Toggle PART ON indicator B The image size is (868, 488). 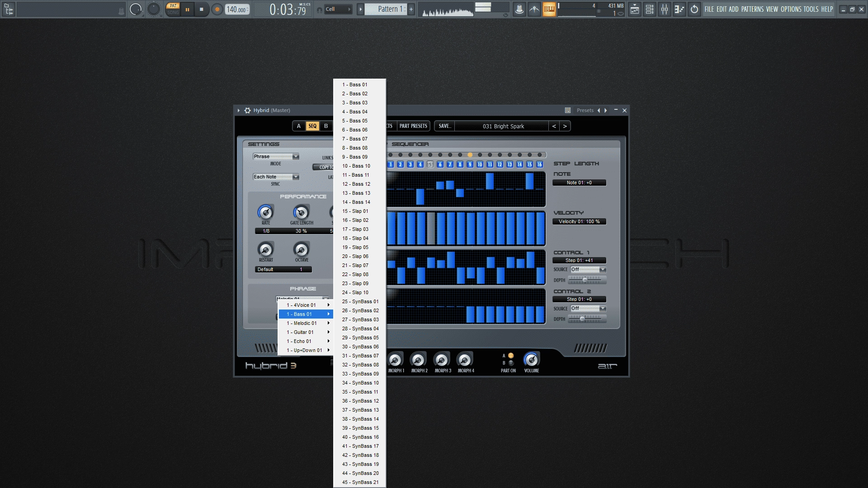(x=511, y=363)
